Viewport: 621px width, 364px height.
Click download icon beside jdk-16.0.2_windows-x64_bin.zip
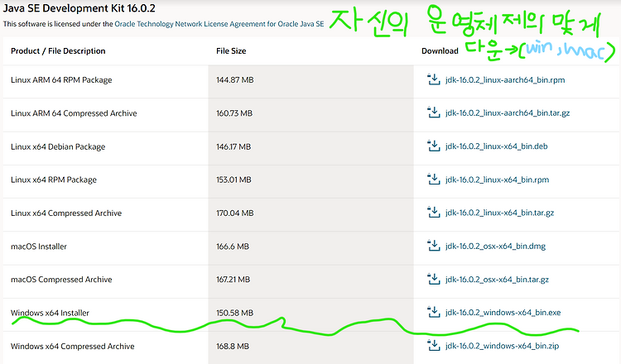coord(434,346)
